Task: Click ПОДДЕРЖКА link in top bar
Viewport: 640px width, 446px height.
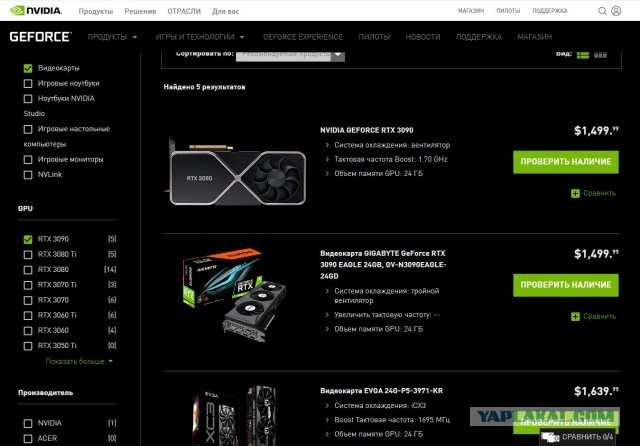Action: click(x=549, y=11)
